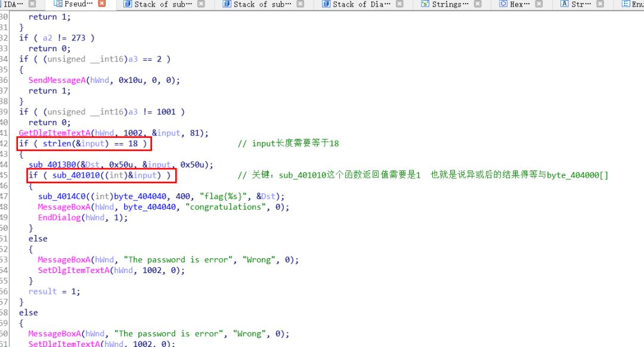Screen dimensions: 644x347
Task: Click the 'result = 1;' statement
Action: tap(54, 292)
